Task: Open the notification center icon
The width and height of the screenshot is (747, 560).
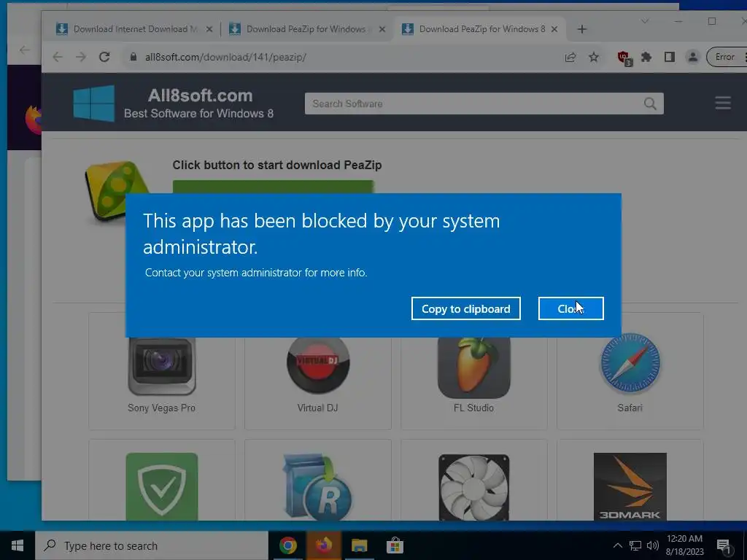Action: tap(724, 547)
